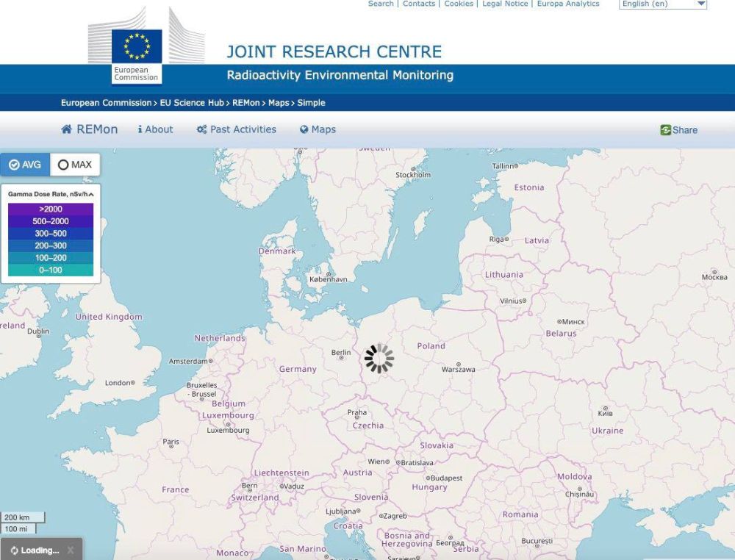The image size is (735, 560).
Task: Click the Maps globe icon
Action: pos(304,129)
